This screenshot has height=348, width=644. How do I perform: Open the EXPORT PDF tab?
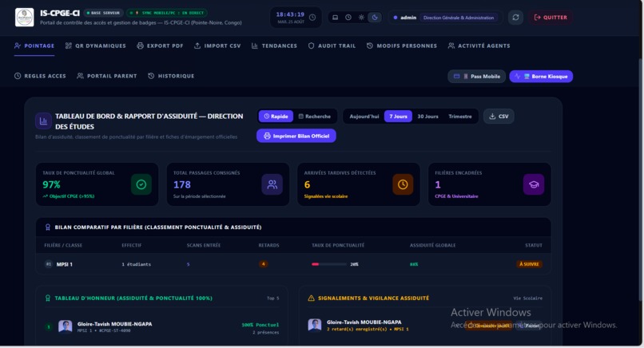160,45
